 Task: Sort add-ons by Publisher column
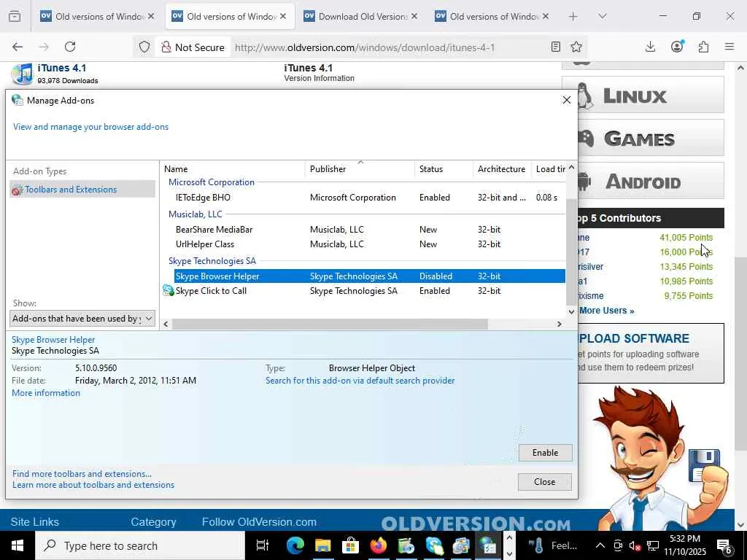pos(360,169)
